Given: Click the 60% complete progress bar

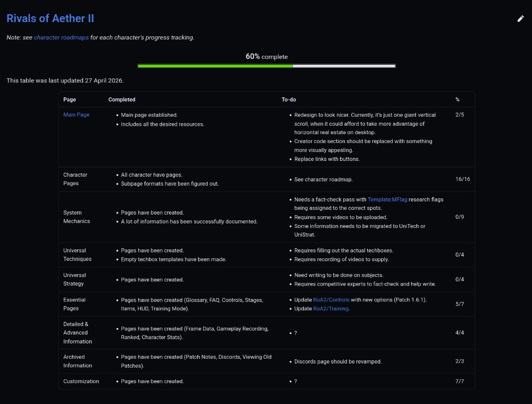Looking at the screenshot, I should [x=267, y=66].
